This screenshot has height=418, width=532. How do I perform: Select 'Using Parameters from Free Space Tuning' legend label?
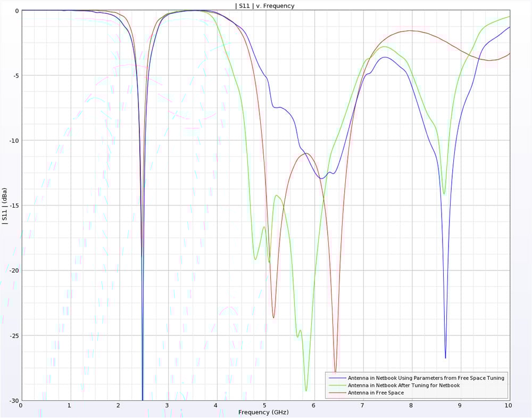pos(426,378)
